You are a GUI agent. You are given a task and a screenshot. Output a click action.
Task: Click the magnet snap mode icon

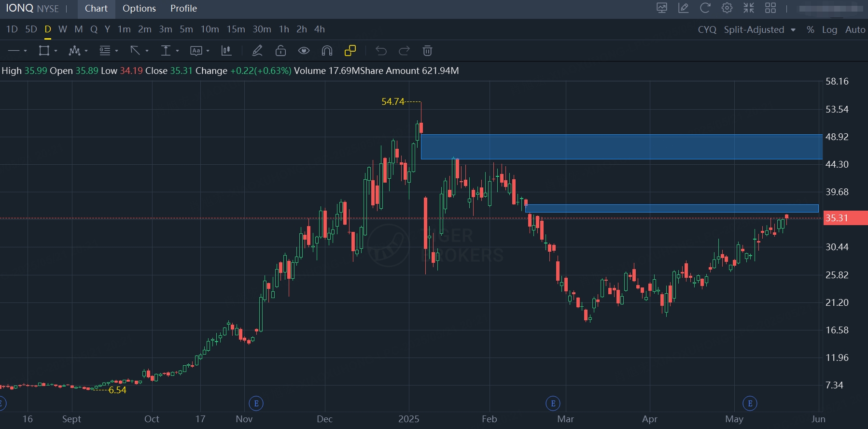327,51
